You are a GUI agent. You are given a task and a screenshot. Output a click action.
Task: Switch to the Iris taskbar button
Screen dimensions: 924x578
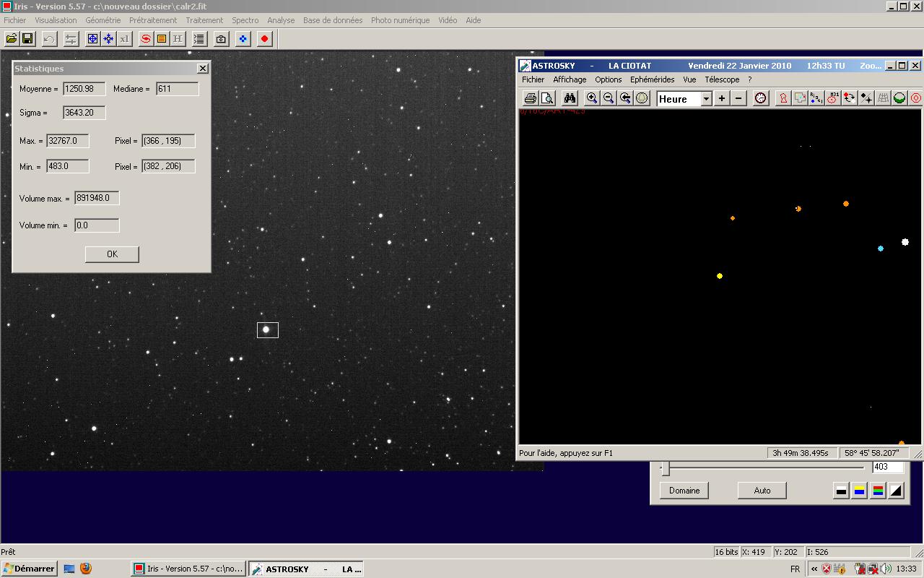(188, 569)
